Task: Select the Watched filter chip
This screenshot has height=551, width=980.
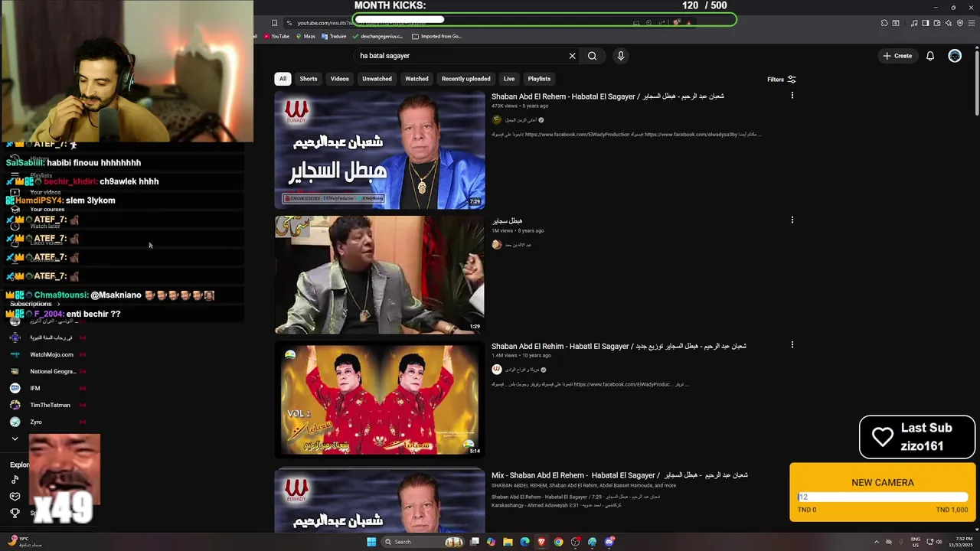Action: pos(416,79)
